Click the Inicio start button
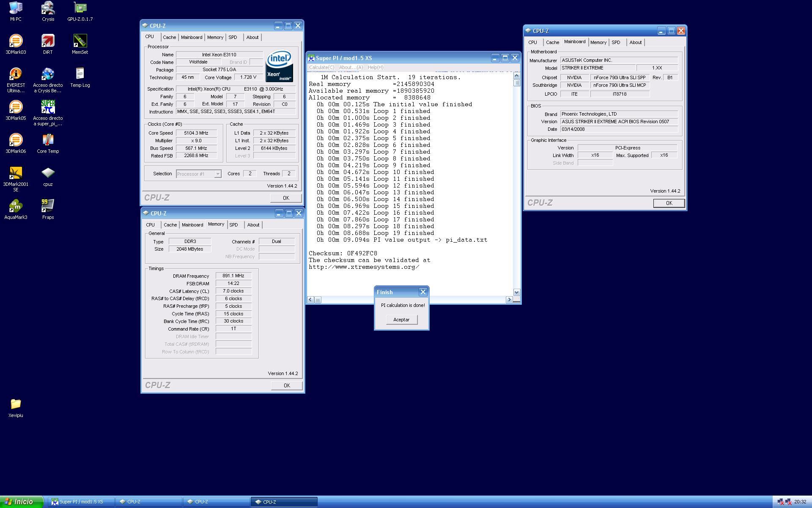This screenshot has height=508, width=812. [21, 502]
